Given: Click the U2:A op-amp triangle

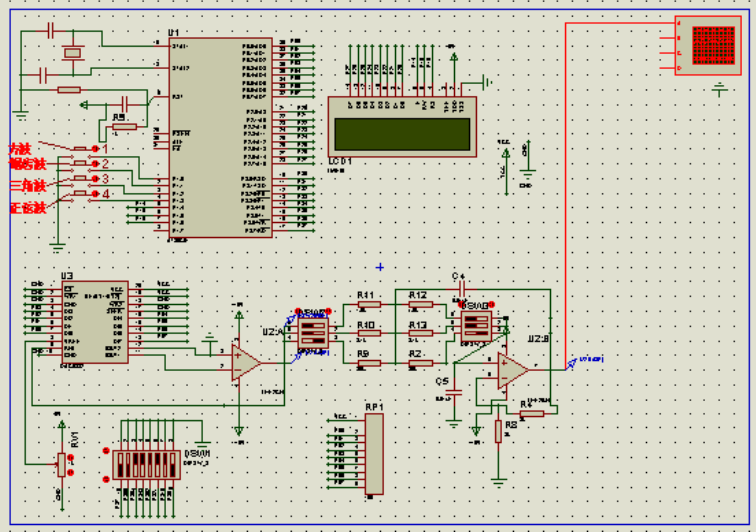Looking at the screenshot, I should [244, 362].
